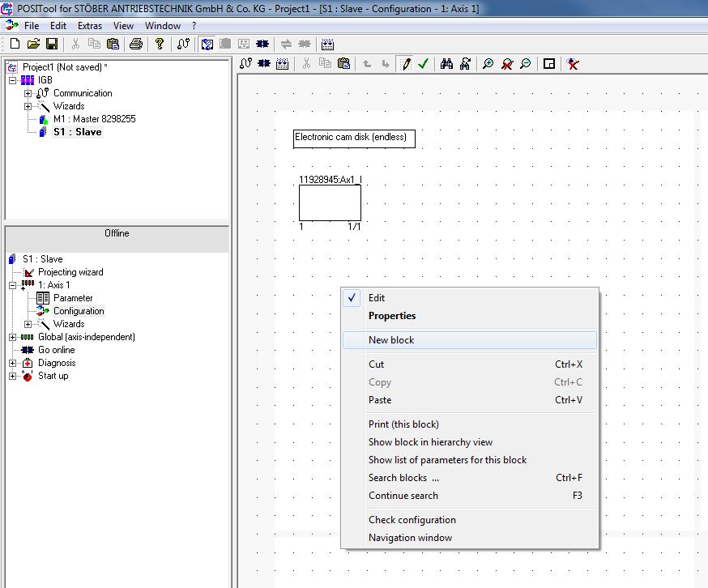Collapse the IGB tree node
This screenshot has height=588, width=708.
(13, 80)
